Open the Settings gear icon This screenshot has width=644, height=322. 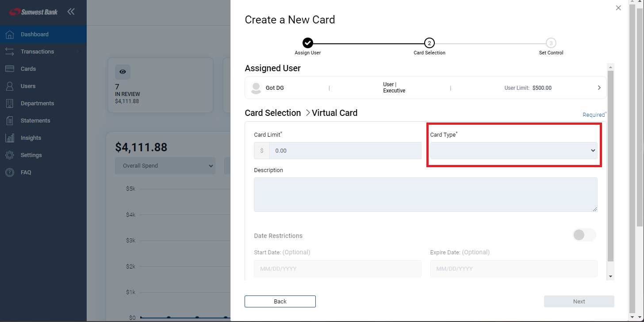click(9, 155)
